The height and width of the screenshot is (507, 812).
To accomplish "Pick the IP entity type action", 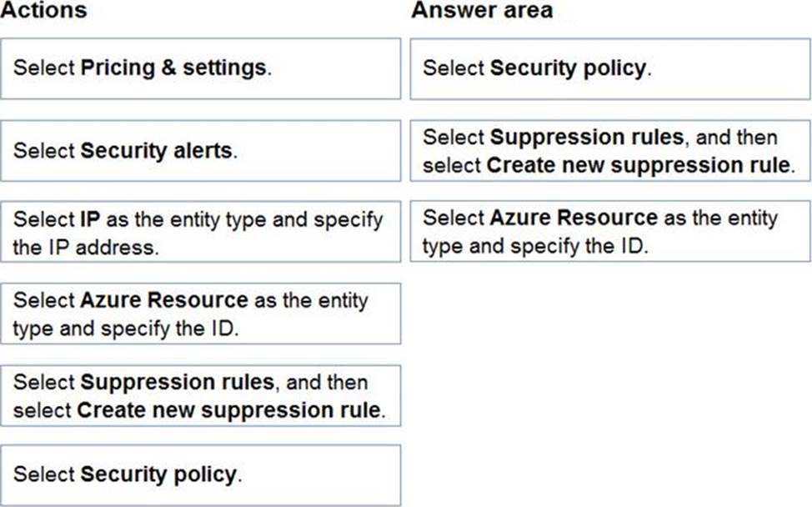I will pos(200,233).
